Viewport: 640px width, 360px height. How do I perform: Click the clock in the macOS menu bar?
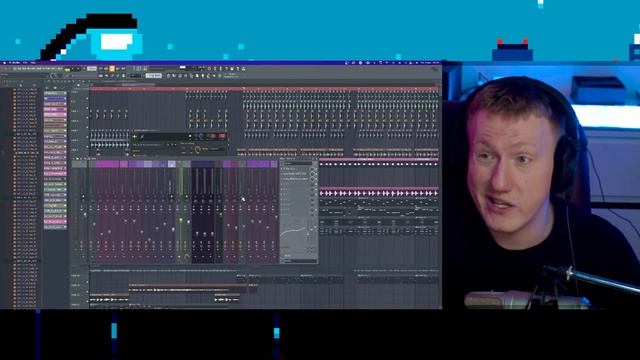click(430, 63)
